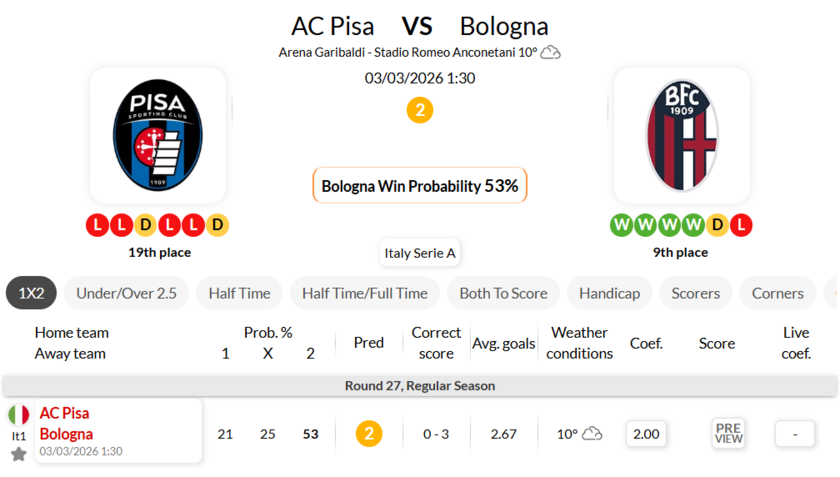840x477 pixels.
Task: Switch to the Corners tab
Action: [777, 293]
